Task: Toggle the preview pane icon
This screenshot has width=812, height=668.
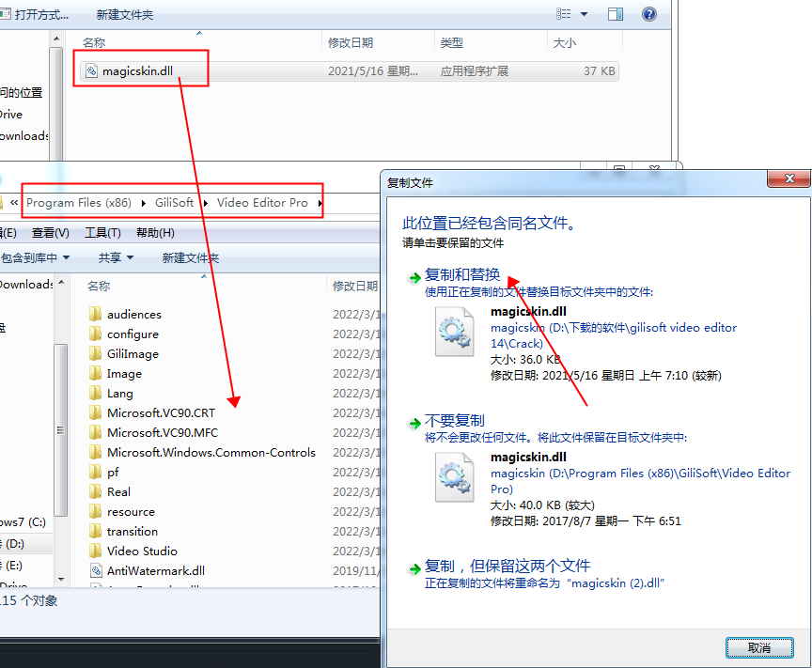Action: tap(616, 14)
